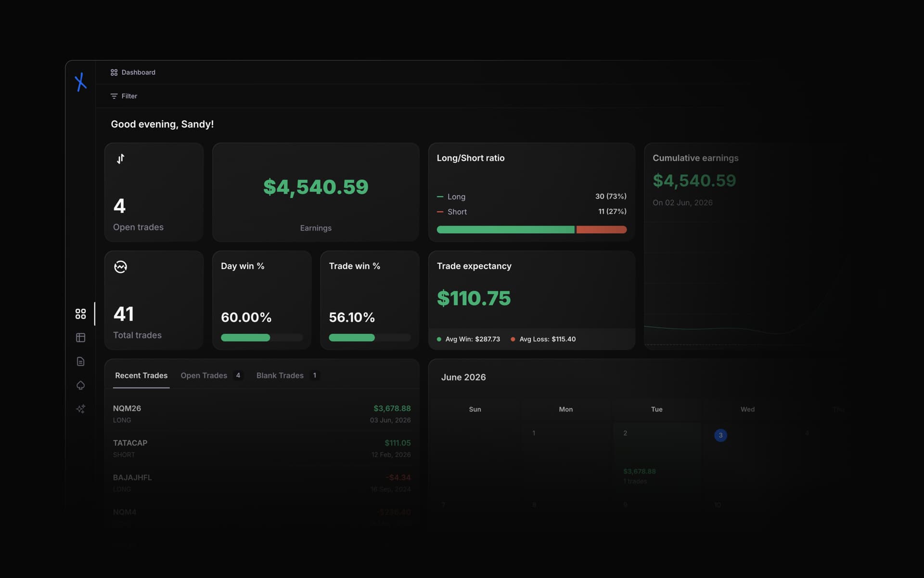The height and width of the screenshot is (578, 924).
Task: Click the $3,678.88 amount in Recent Trades
Action: 392,408
